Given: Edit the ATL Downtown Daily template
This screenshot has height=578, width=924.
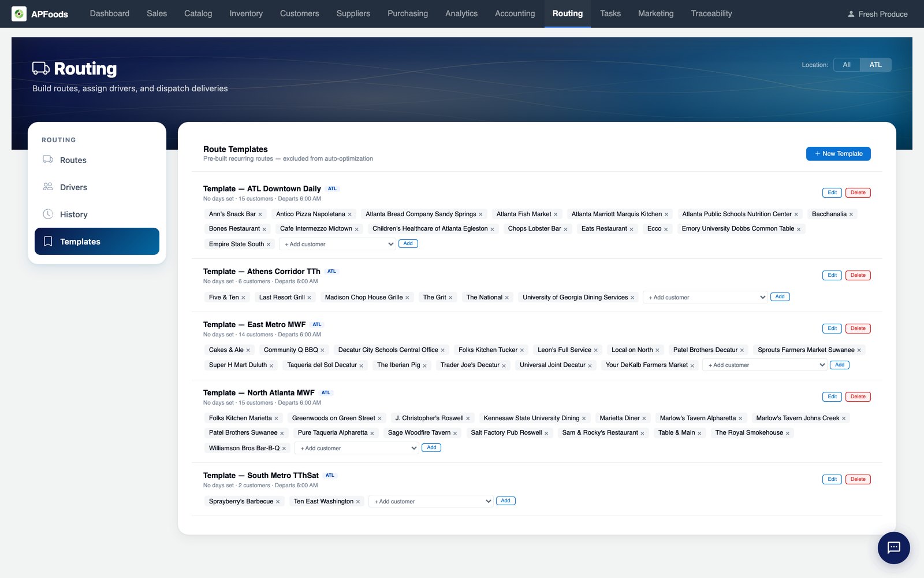Looking at the screenshot, I should 832,192.
